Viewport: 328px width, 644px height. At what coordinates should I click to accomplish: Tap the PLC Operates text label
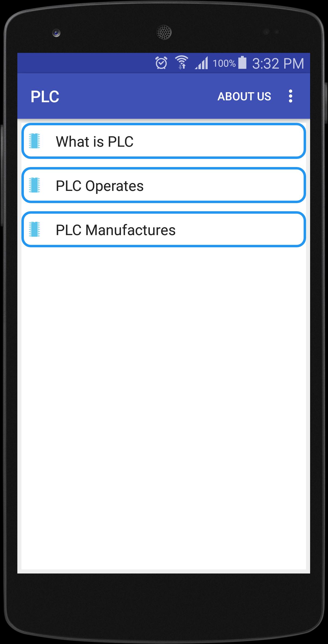pyautogui.click(x=99, y=186)
